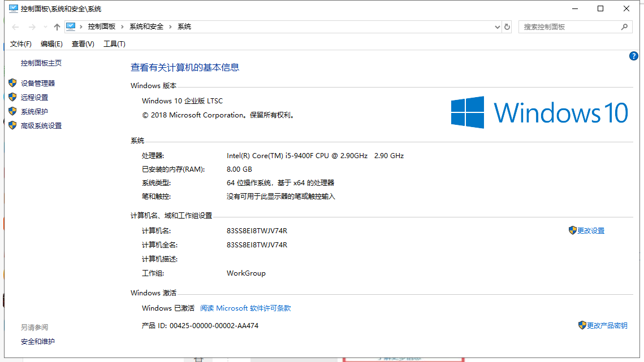This screenshot has width=644, height=362.
Task: Open 设备管理器 from the sidebar
Action: 38,82
